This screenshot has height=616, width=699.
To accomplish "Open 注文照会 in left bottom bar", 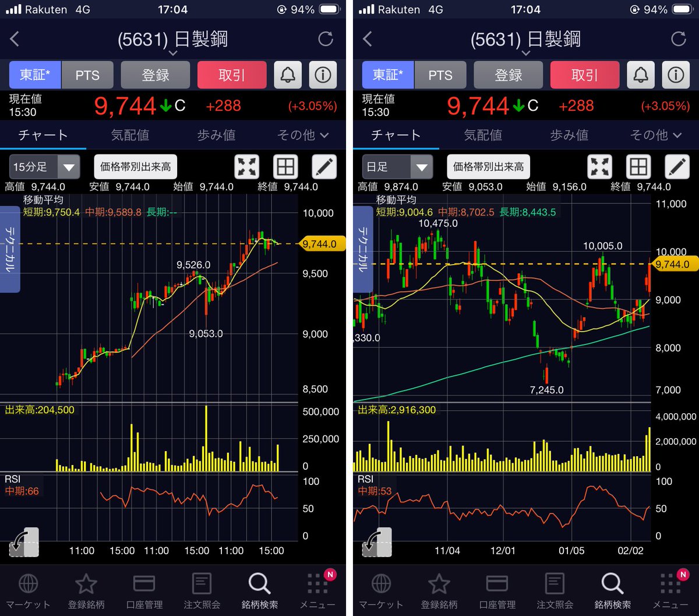I will click(x=202, y=591).
